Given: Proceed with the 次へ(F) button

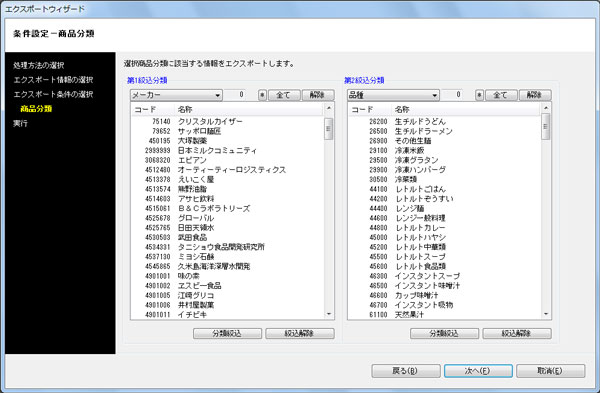Looking at the screenshot, I should coord(478,371).
